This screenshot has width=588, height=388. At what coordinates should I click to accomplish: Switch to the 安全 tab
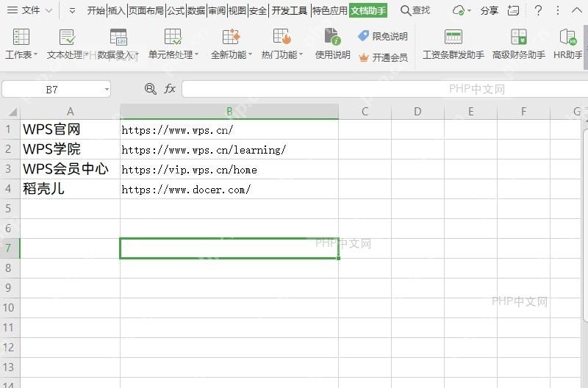[x=258, y=10]
